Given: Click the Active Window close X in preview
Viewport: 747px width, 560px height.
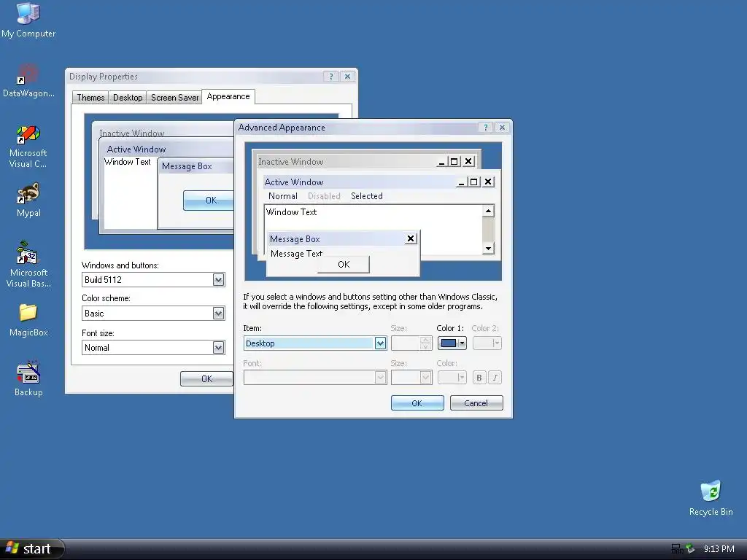Looking at the screenshot, I should (488, 182).
